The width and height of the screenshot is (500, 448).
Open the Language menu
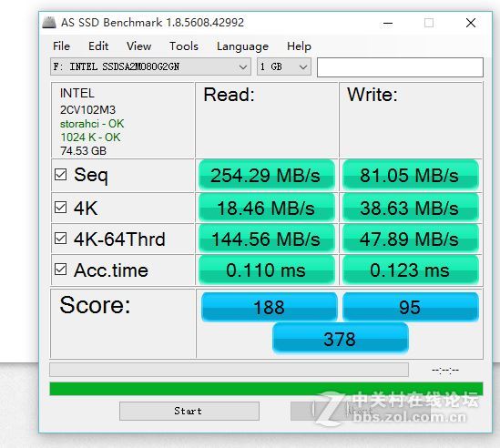(x=242, y=46)
